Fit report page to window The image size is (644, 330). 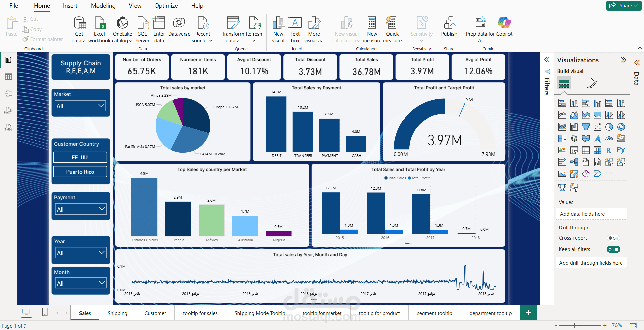click(633, 325)
